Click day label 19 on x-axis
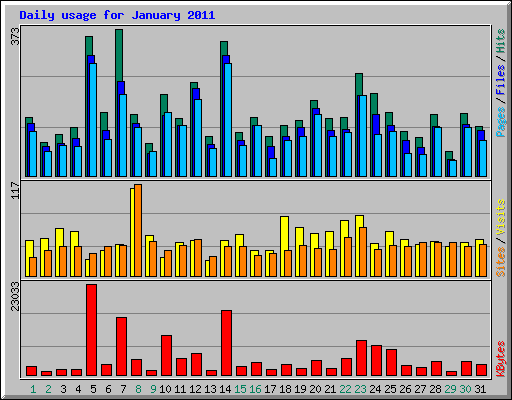512x400 pixels. coord(300,389)
